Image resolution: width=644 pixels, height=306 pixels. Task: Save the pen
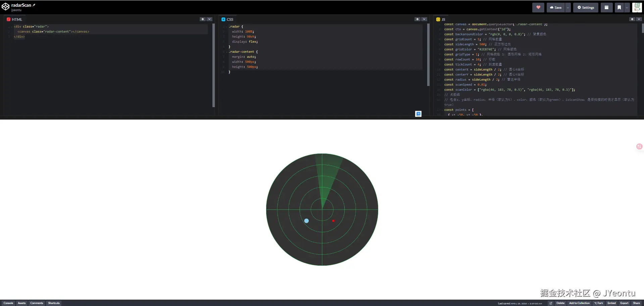pos(556,7)
